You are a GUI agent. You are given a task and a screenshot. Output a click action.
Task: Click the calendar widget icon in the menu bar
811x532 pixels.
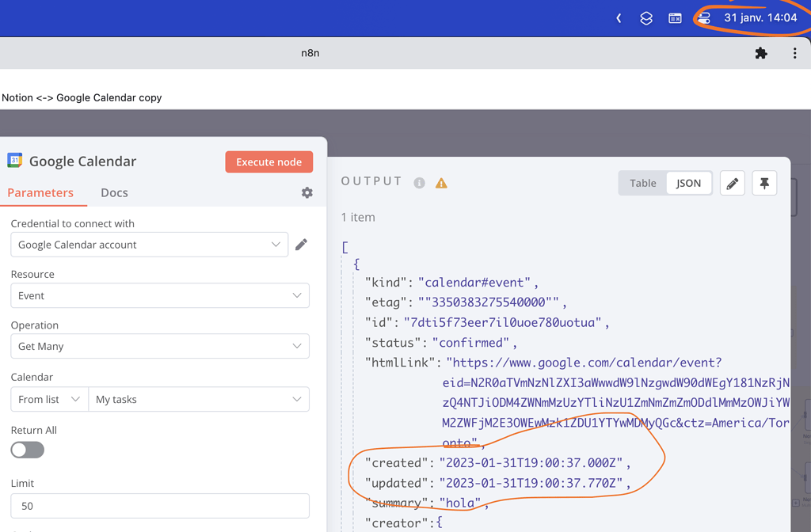click(x=675, y=17)
